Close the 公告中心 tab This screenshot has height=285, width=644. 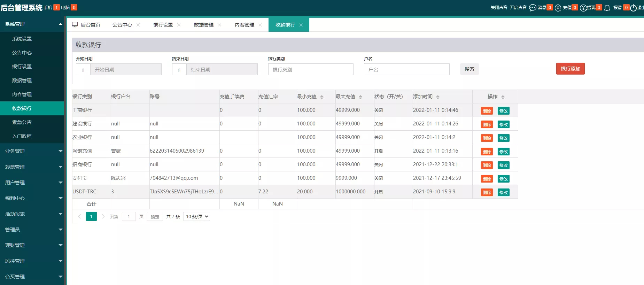(138, 25)
